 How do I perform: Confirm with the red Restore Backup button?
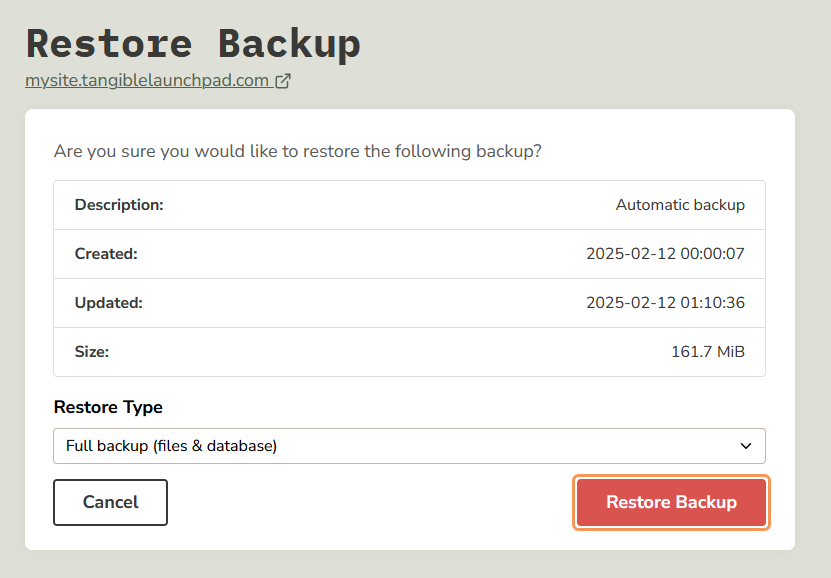pos(671,502)
